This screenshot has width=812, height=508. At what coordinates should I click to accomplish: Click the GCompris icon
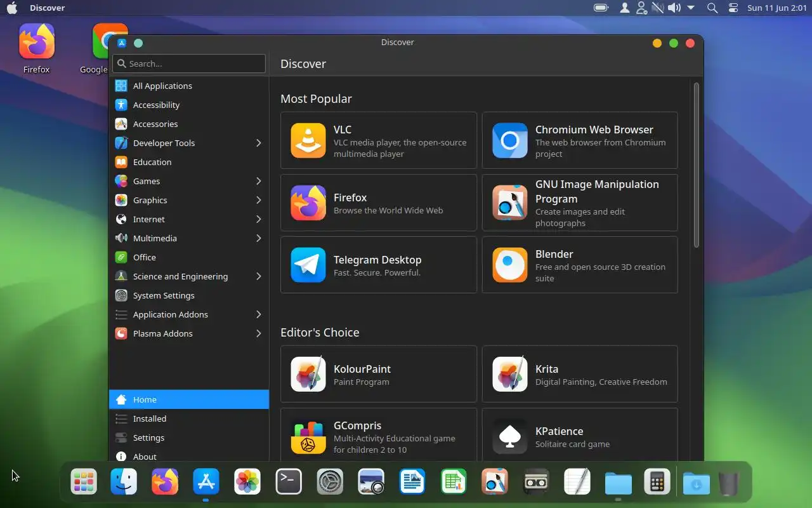tap(308, 436)
